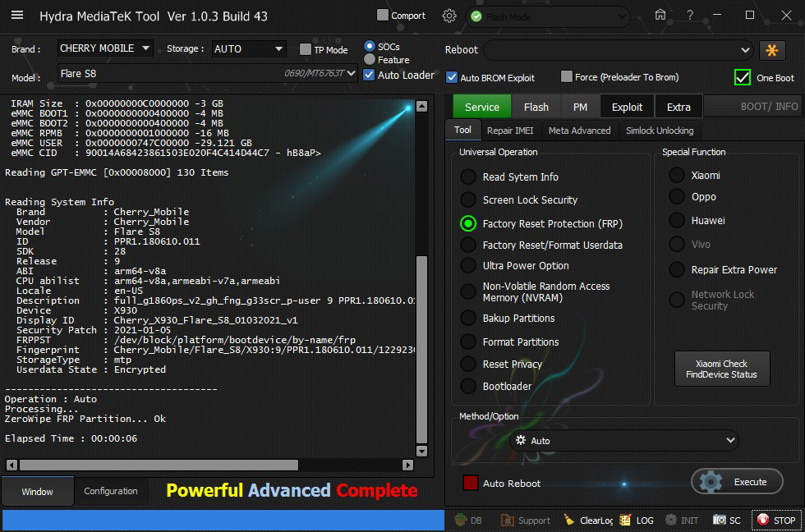The image size is (805, 532).
Task: Select the Tool subtab
Action: click(x=462, y=131)
